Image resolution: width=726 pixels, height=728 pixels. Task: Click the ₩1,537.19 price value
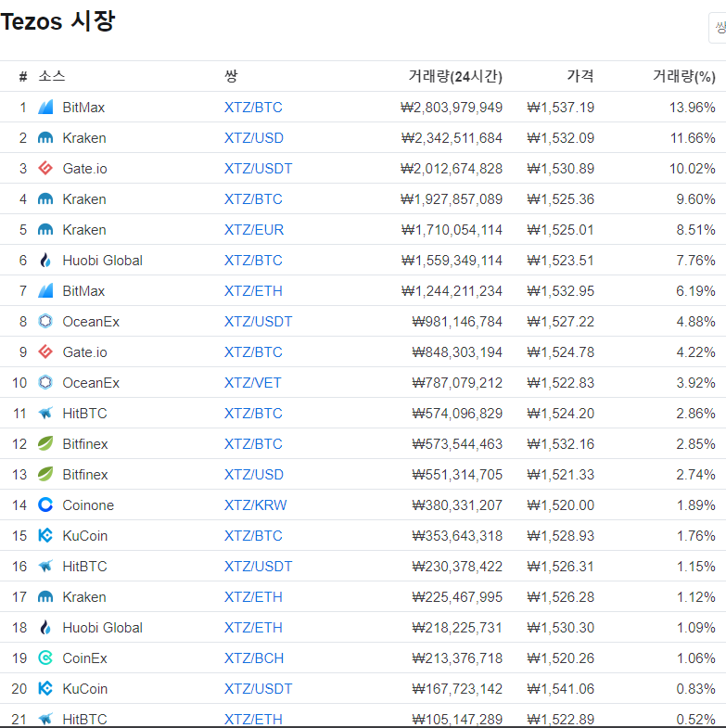[561, 108]
